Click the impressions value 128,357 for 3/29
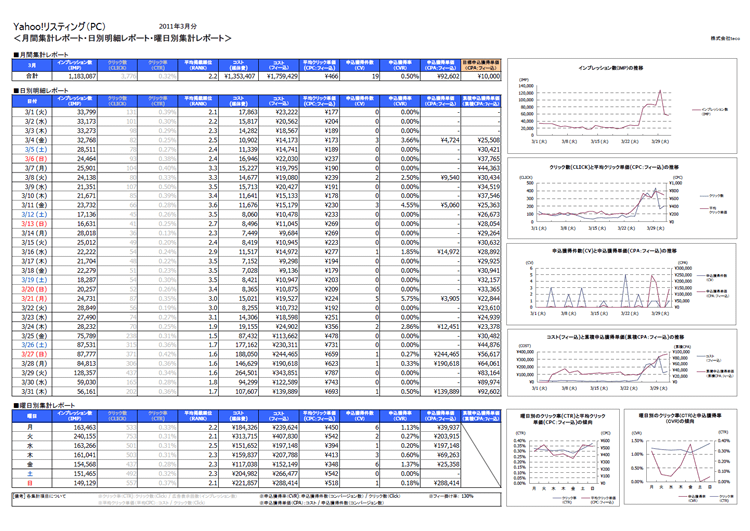 (x=75, y=373)
